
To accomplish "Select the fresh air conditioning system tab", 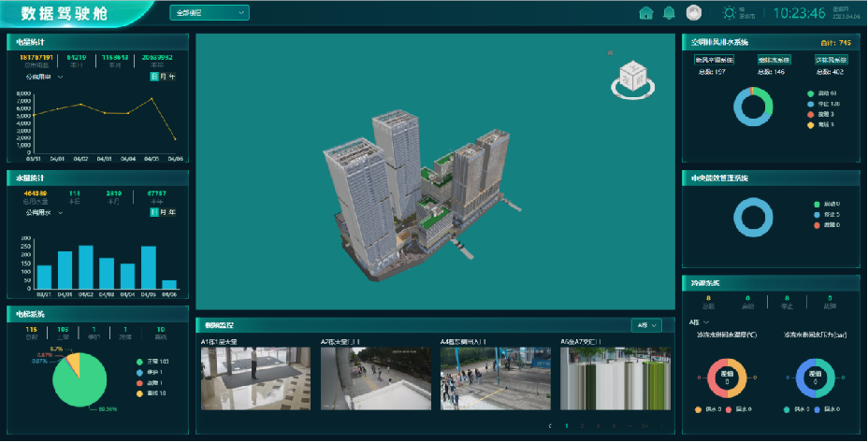I will (714, 60).
